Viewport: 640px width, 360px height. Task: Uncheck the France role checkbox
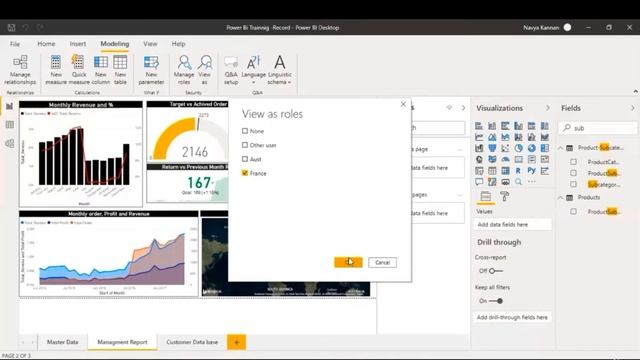(x=245, y=173)
